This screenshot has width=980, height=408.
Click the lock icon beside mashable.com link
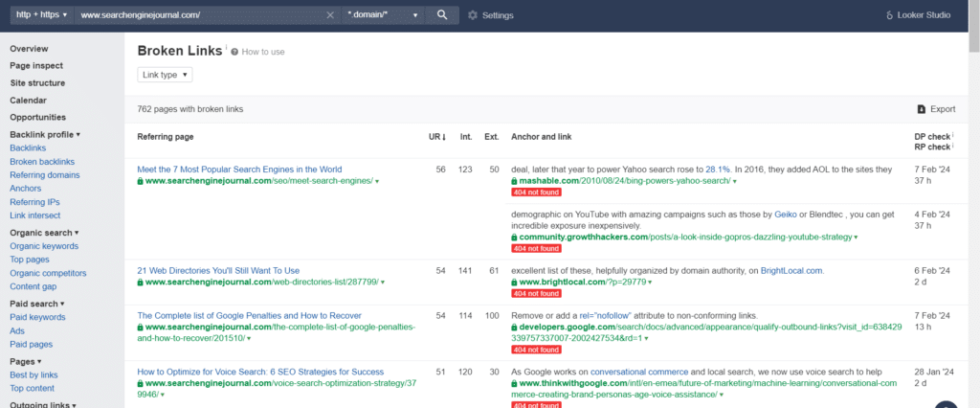pos(514,181)
